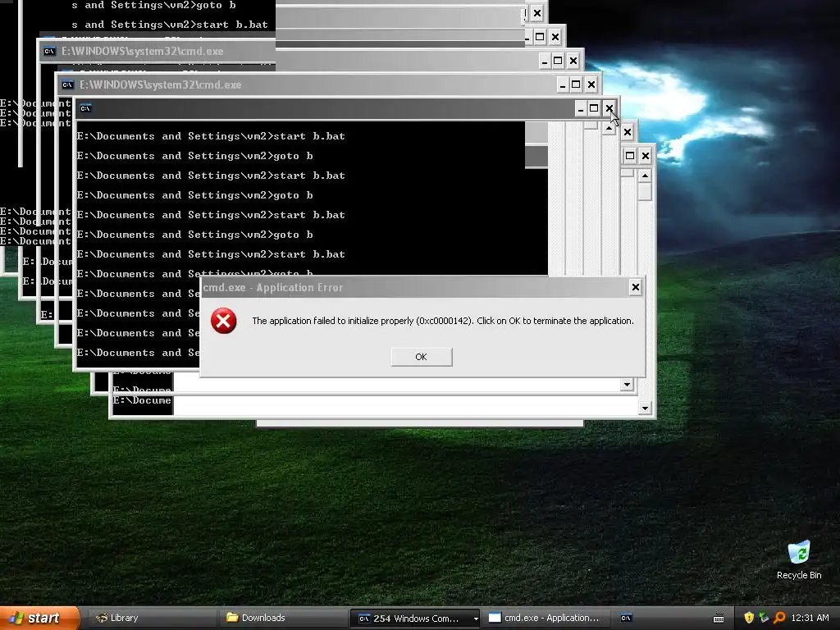This screenshot has width=840, height=630.
Task: Close the rearmost cmd window at the screen top
Action: [536, 13]
